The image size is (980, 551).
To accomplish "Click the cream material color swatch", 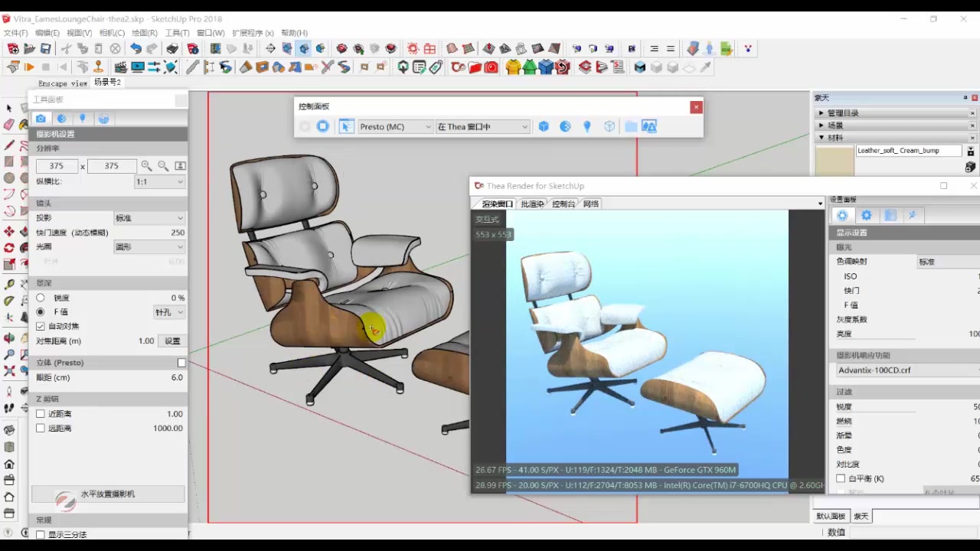I will point(835,161).
